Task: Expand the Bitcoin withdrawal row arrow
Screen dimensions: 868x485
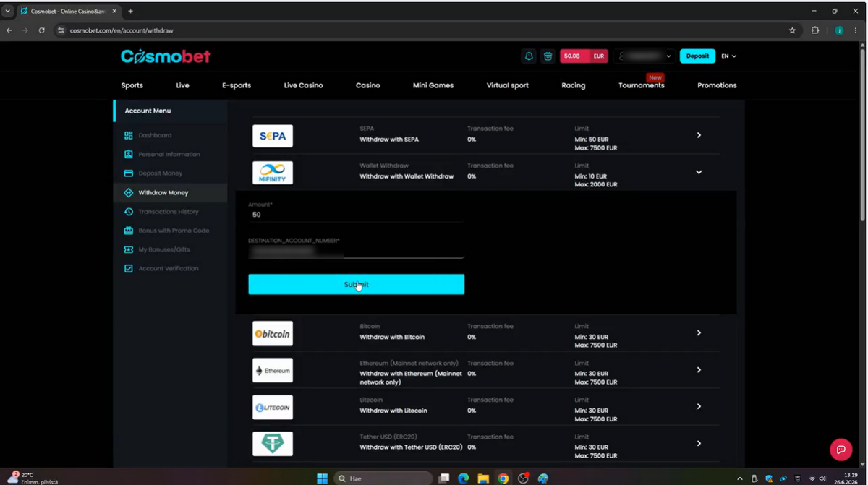Action: 699,332
